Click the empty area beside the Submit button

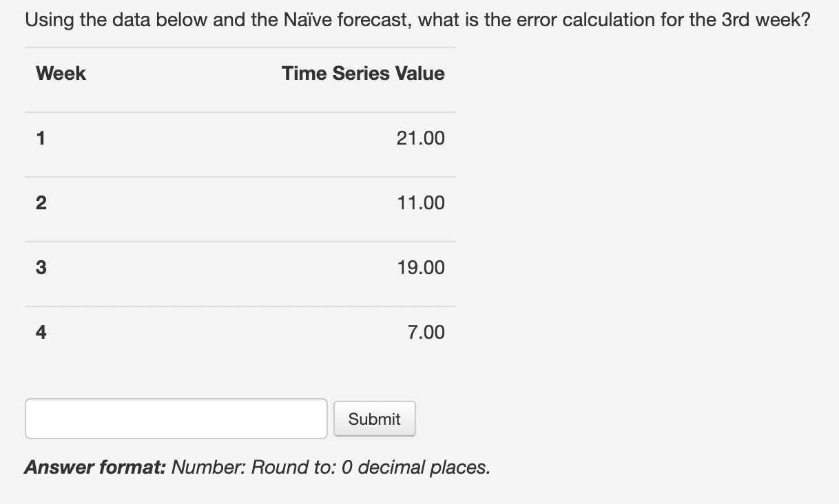click(x=517, y=418)
